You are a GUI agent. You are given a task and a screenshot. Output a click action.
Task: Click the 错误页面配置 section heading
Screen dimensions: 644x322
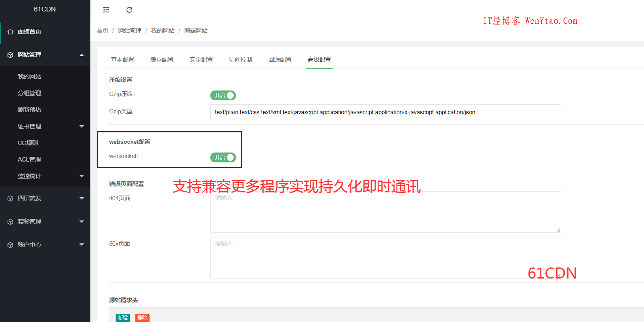coord(127,184)
